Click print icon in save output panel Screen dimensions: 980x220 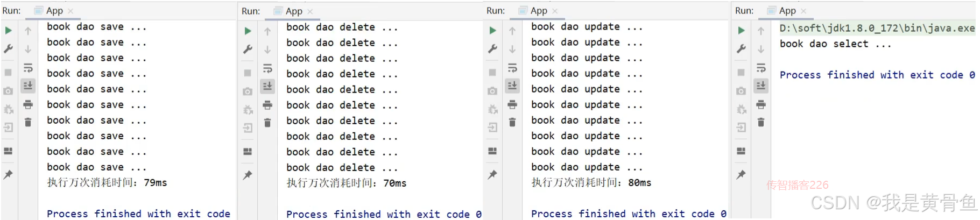pyautogui.click(x=28, y=104)
